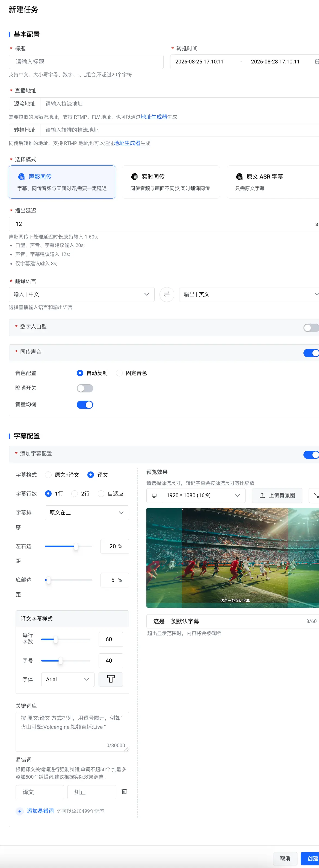Image resolution: width=319 pixels, height=868 pixels.
Task: Click the plus icon for 添加易错词
Action: pyautogui.click(x=20, y=811)
